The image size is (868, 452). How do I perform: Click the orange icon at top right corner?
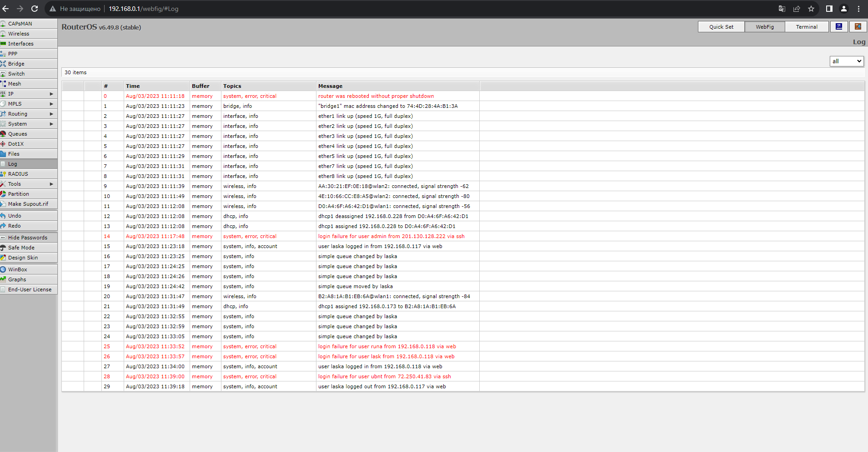pos(858,27)
